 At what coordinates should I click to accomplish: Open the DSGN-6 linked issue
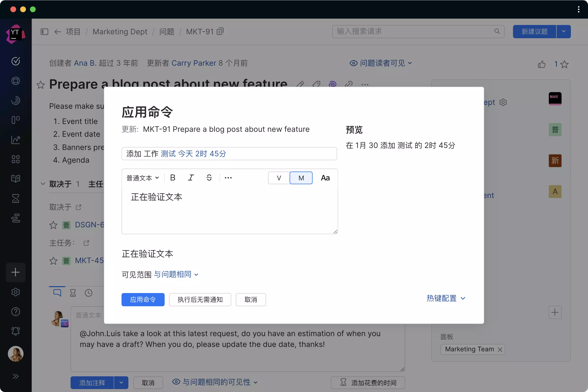[x=89, y=225]
